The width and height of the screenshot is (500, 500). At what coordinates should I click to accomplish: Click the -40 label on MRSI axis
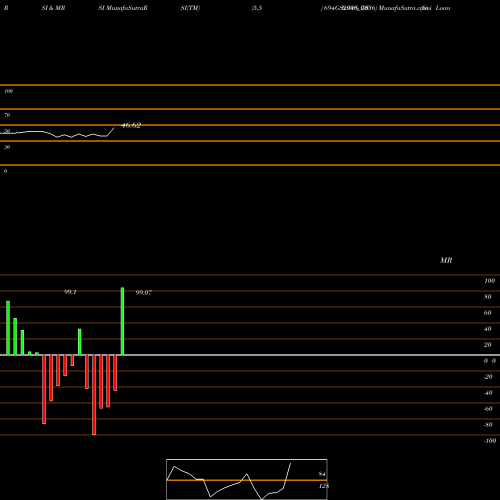click(488, 393)
